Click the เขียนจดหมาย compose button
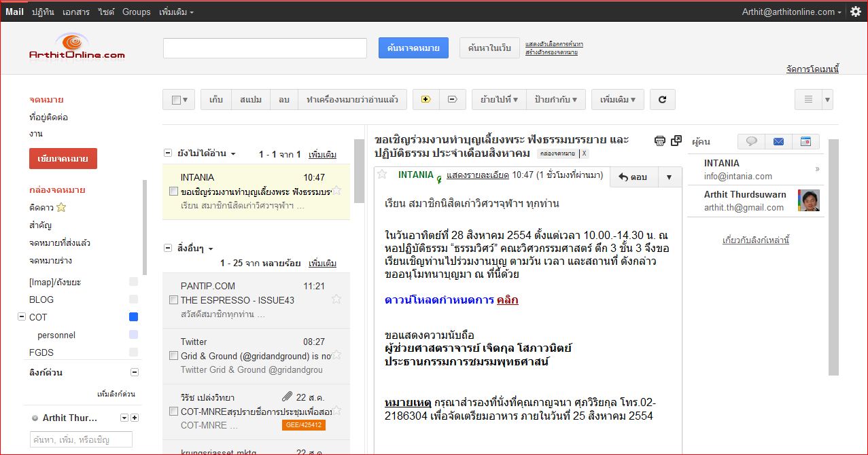This screenshot has height=455, width=868. (63, 158)
